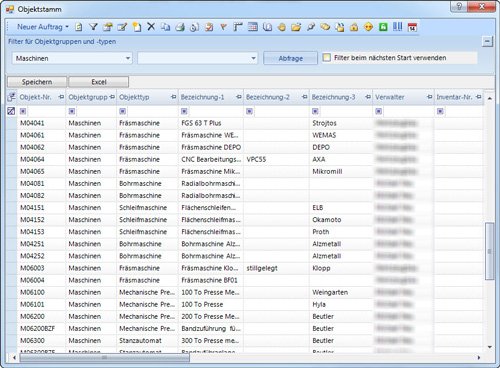Click the yellow tags icon in toolbar

pyautogui.click(x=325, y=27)
